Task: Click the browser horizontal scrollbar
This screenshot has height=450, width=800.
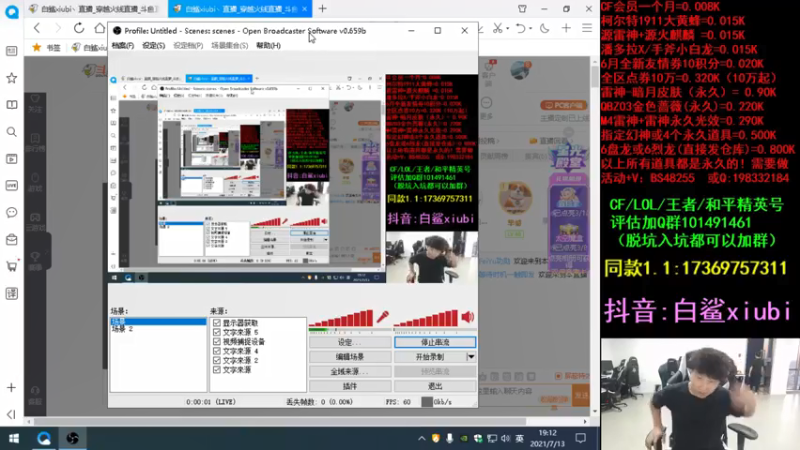Action: click(281, 421)
